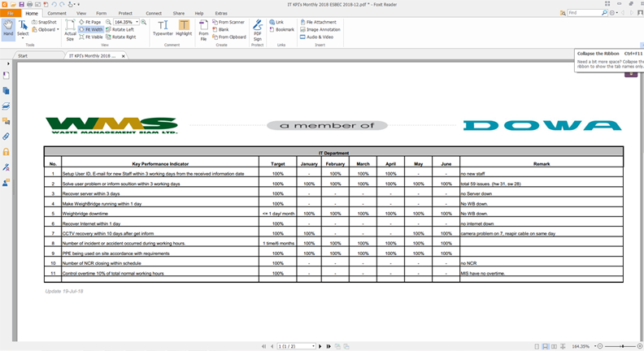Open the Help ribbon tab
The width and height of the screenshot is (644, 351).
coord(199,13)
